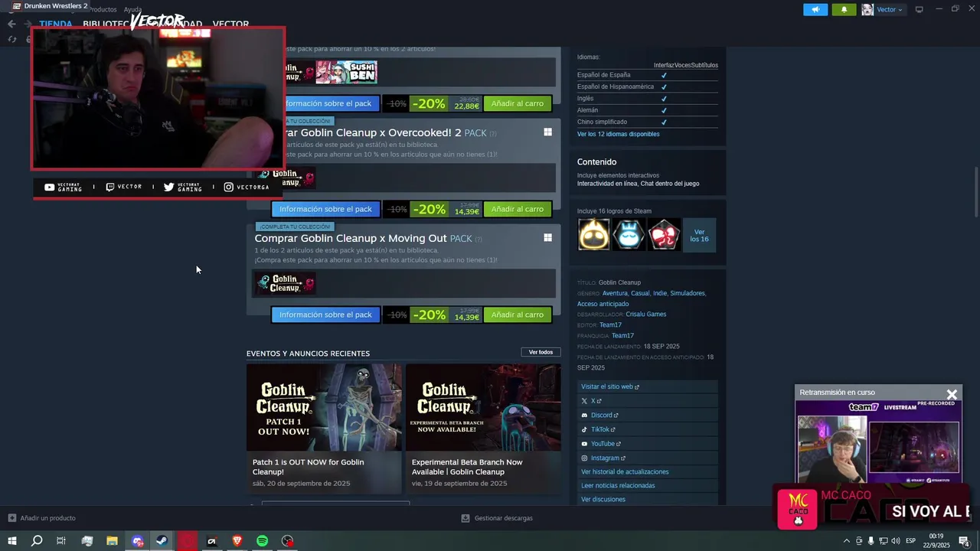Close the Retransmisión en curso popup
The image size is (980, 551).
pos(952,394)
